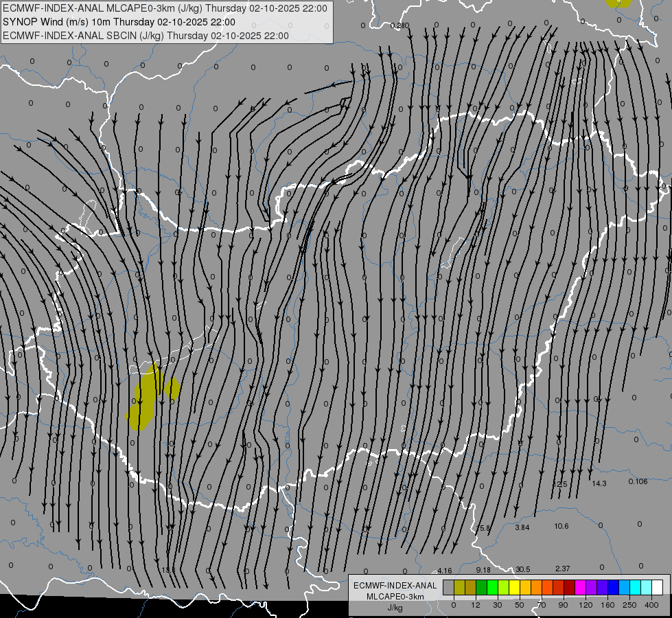Image resolution: width=672 pixels, height=618 pixels.
Task: Select the dark red legend swatch
Action: pyautogui.click(x=569, y=587)
